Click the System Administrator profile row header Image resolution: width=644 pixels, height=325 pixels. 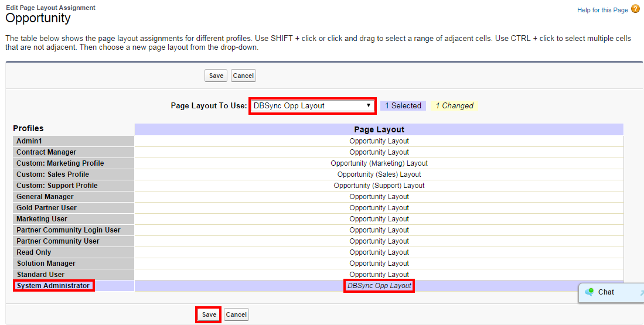tap(53, 286)
